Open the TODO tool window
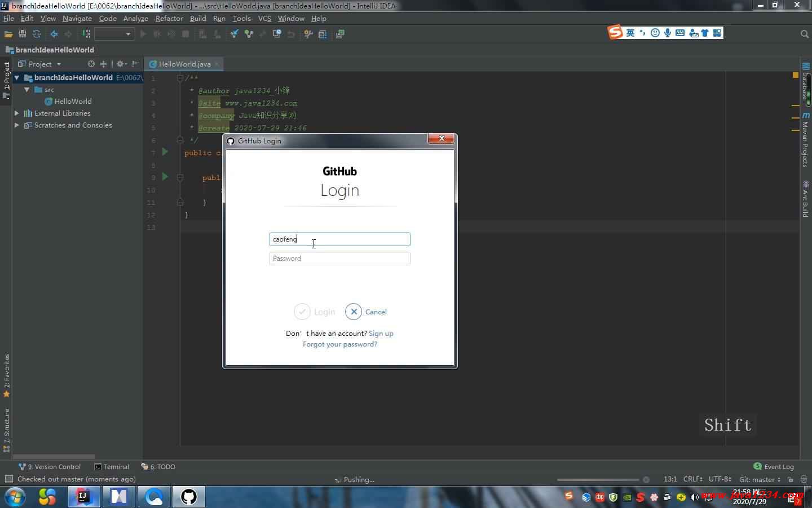812x508 pixels. 158,467
